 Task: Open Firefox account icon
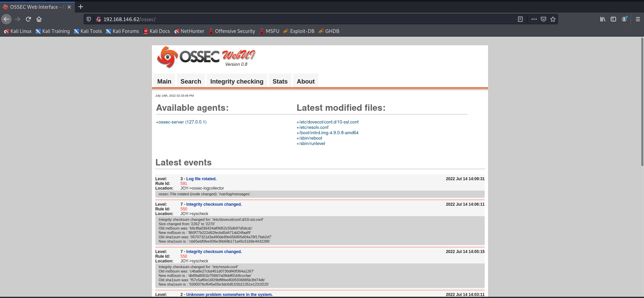click(624, 19)
